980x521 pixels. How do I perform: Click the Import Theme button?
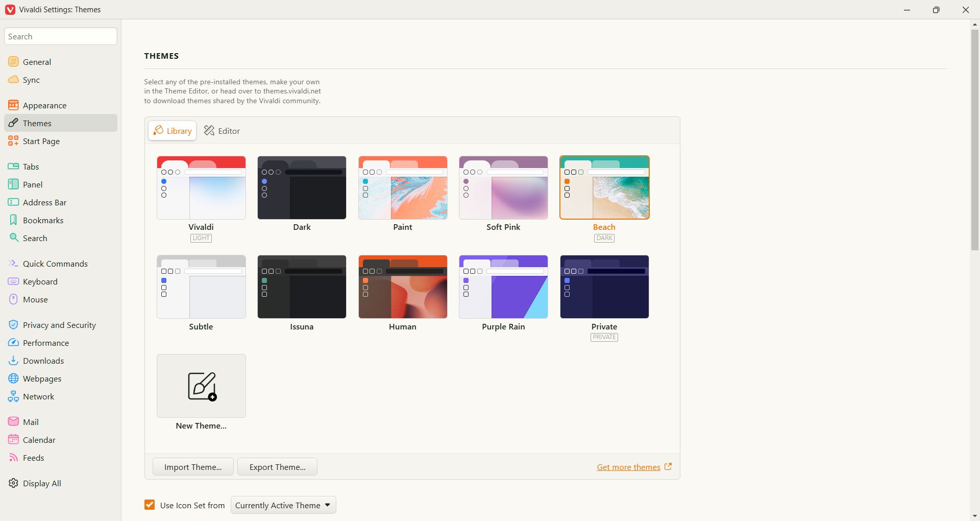(x=193, y=467)
